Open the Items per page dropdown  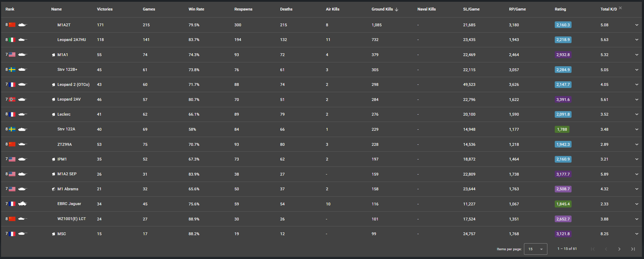535,249
